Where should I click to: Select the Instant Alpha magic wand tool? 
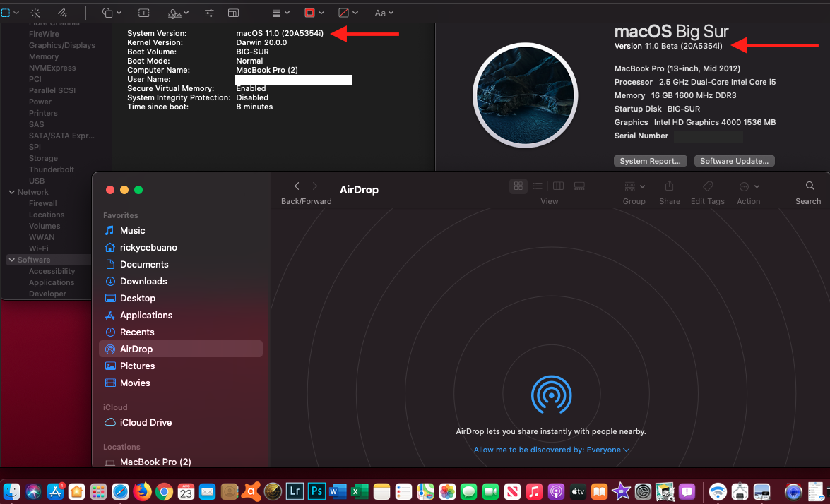click(35, 13)
